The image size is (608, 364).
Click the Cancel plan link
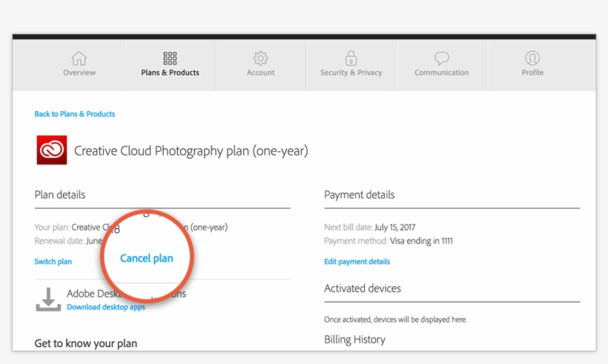(x=147, y=258)
